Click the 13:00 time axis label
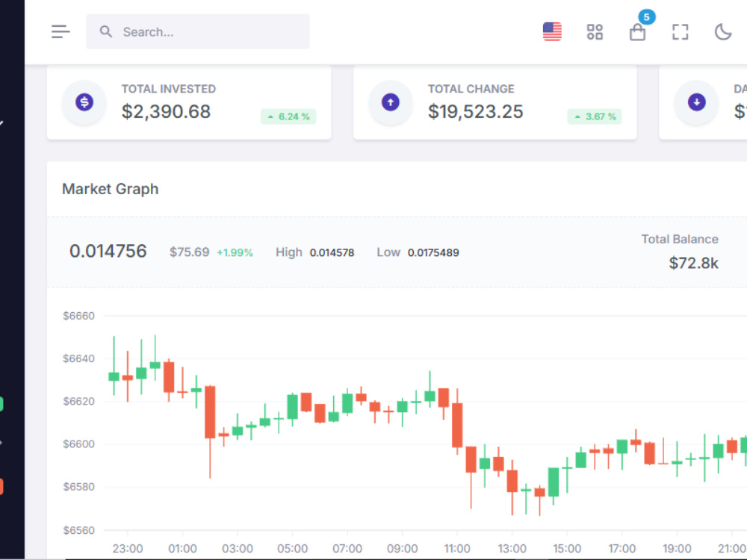 pos(512,549)
